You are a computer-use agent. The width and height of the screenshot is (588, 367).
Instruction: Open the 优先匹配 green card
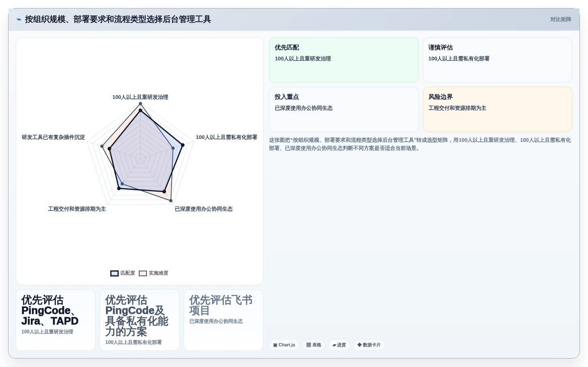click(x=344, y=60)
